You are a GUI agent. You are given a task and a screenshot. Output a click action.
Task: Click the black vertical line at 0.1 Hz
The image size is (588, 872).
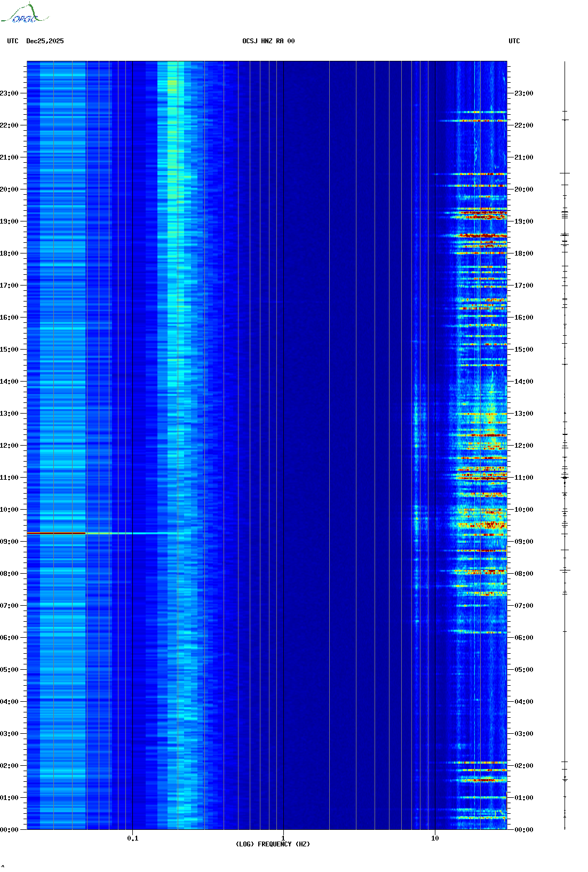[x=132, y=445]
